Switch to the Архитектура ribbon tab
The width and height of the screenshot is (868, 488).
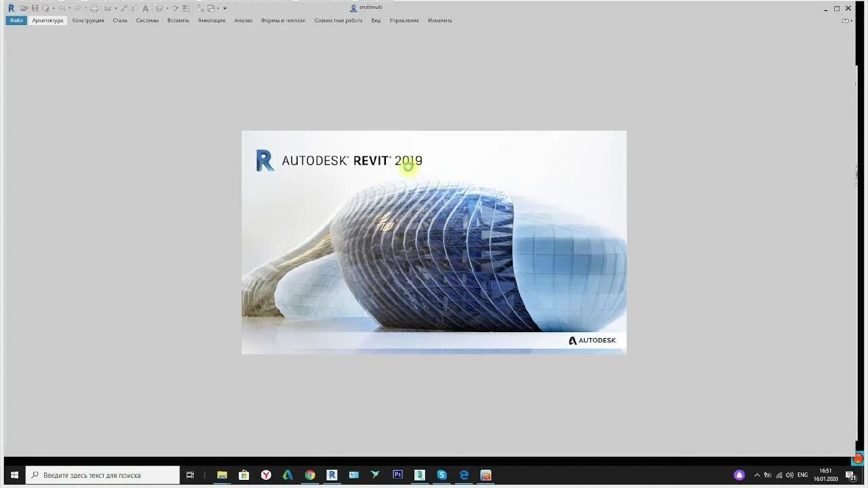click(47, 20)
